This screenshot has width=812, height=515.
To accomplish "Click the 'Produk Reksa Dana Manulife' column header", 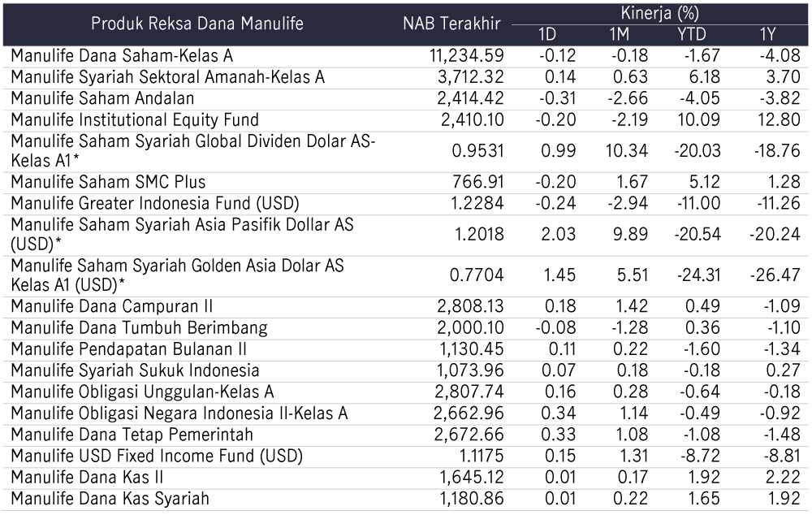I will coord(197,24).
